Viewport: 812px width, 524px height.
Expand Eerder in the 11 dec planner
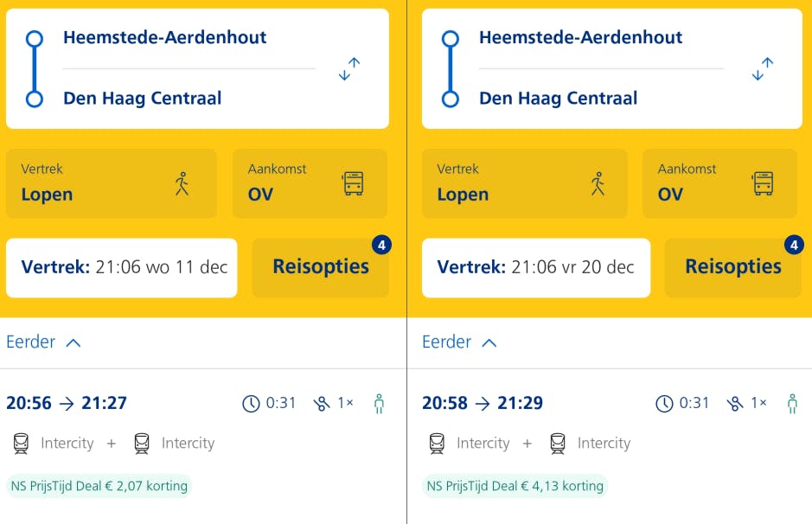coord(43,342)
